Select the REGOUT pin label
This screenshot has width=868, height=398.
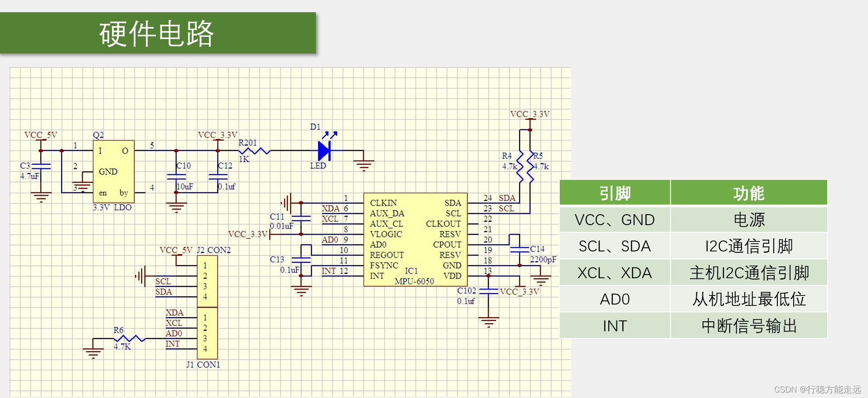tap(387, 255)
